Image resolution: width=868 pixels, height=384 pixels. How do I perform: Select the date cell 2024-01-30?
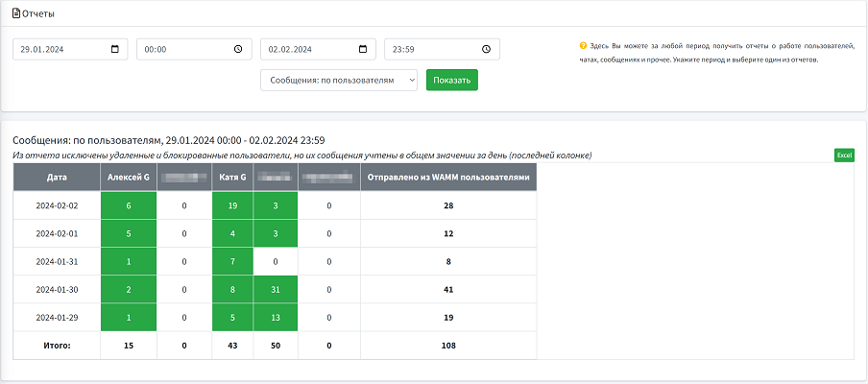click(57, 289)
